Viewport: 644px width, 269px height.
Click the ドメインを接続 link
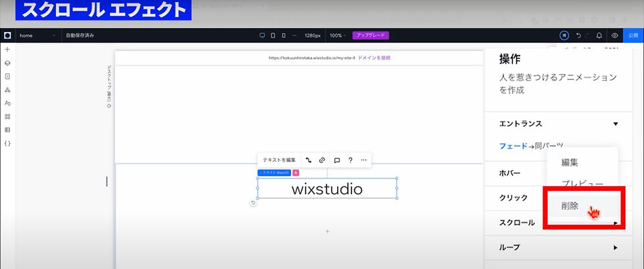click(x=374, y=58)
